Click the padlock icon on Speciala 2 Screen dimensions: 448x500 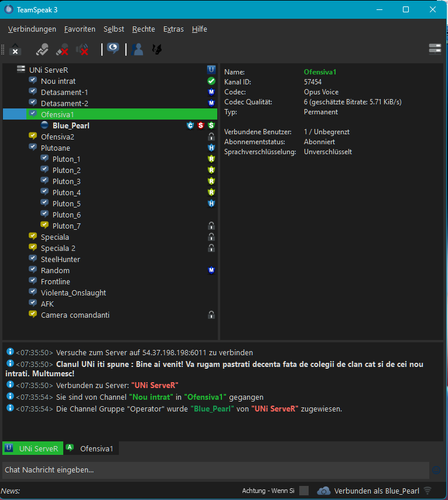point(211,248)
